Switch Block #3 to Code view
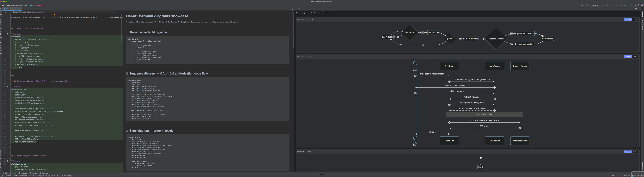Viewport: 644px width, 177px height. [635, 152]
